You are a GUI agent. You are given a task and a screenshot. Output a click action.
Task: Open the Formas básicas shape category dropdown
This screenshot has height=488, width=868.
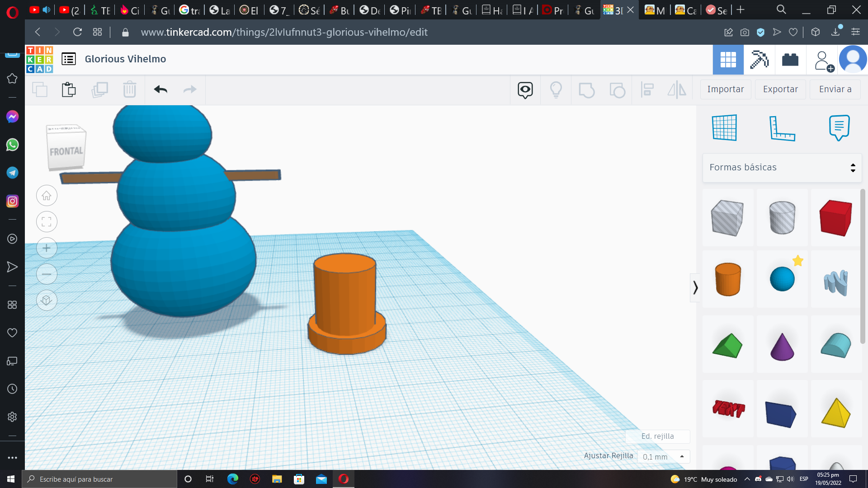pos(782,168)
